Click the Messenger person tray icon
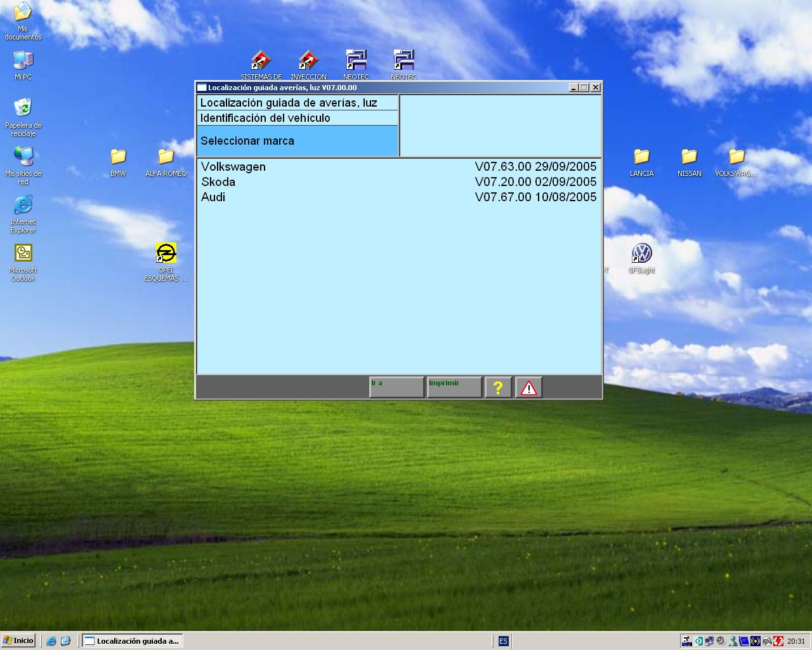 click(733, 641)
